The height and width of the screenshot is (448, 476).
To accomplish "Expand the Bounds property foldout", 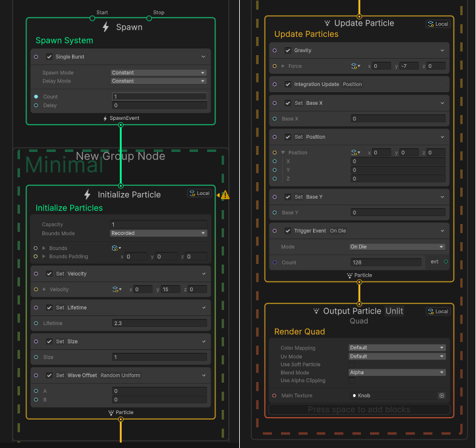I will tap(44, 248).
